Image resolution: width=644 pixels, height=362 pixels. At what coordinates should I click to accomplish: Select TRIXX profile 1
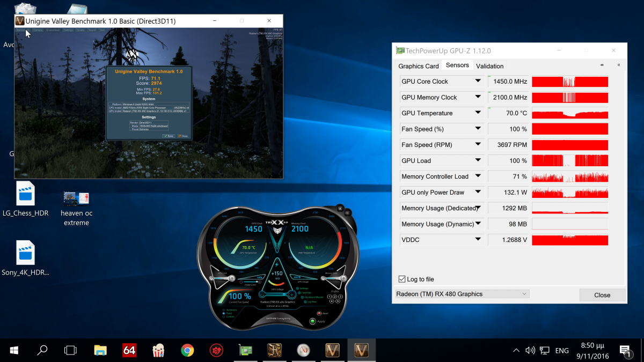(329, 297)
